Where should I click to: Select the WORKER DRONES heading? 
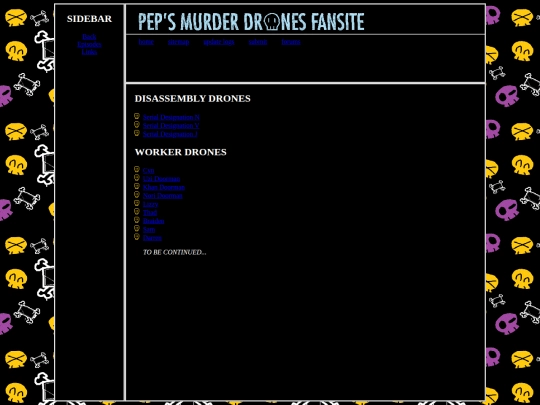point(181,152)
